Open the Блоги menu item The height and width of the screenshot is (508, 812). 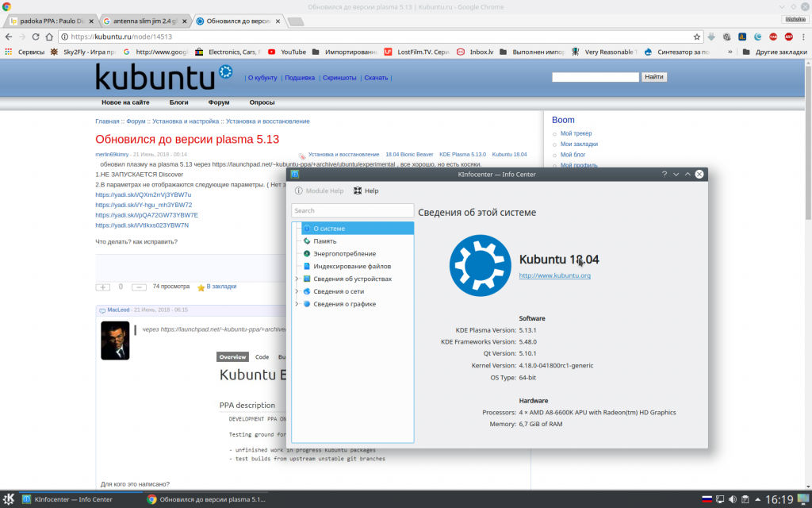pyautogui.click(x=178, y=102)
